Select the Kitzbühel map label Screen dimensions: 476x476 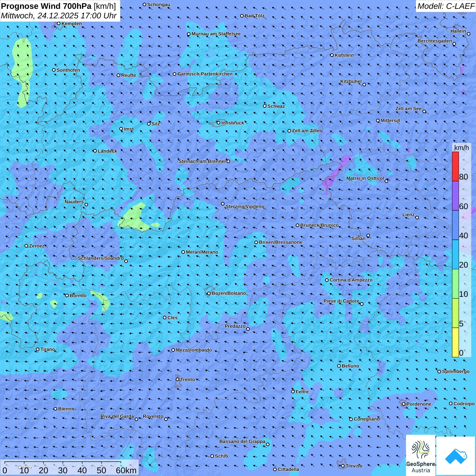[351, 82]
